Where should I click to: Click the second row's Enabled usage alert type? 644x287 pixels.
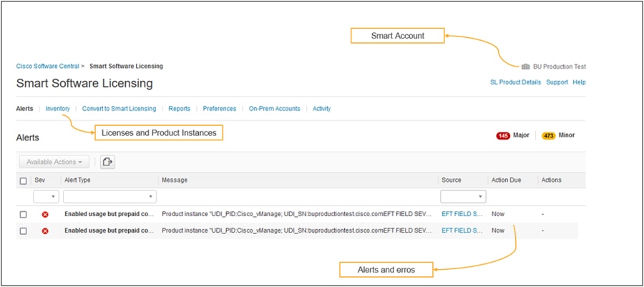point(109,230)
